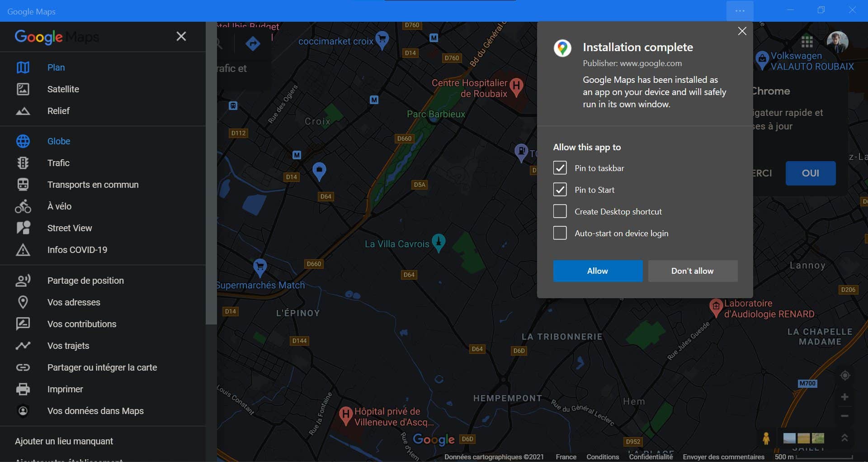Click the Transports en commun icon
868x462 pixels.
tap(23, 185)
